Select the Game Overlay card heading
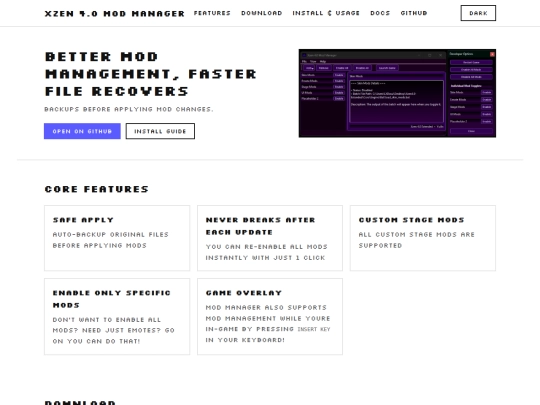540x405 pixels. point(244,293)
